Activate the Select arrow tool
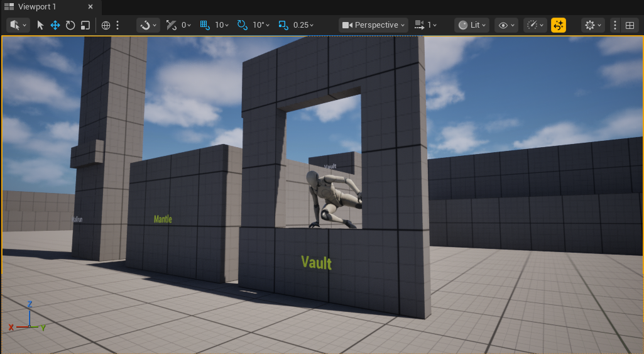Viewport: 644px width, 354px height. [x=40, y=25]
